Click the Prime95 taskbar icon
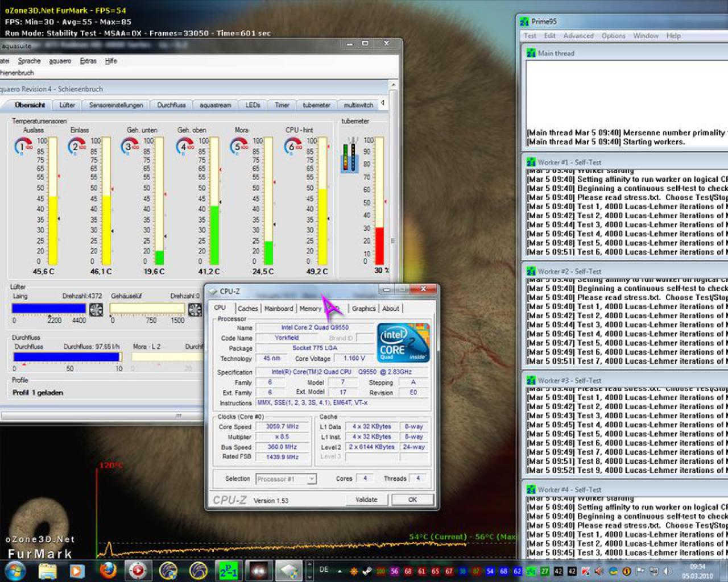728x582 pixels. coord(228,570)
